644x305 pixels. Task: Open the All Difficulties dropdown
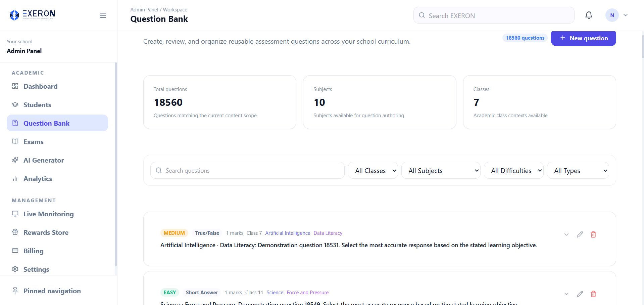(x=513, y=171)
